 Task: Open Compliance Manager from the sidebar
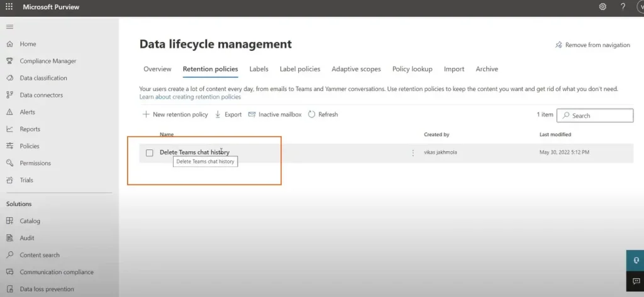[x=48, y=61]
